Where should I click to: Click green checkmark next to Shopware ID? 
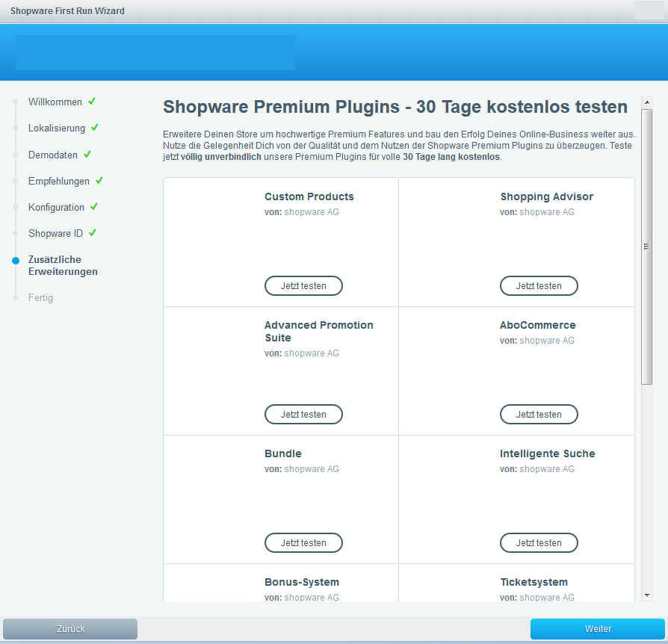point(93,233)
